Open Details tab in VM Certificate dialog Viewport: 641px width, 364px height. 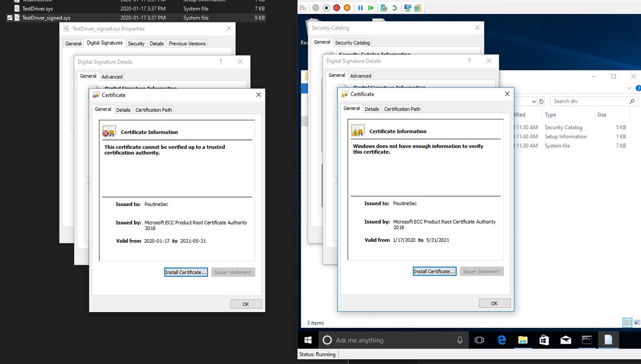(x=372, y=109)
